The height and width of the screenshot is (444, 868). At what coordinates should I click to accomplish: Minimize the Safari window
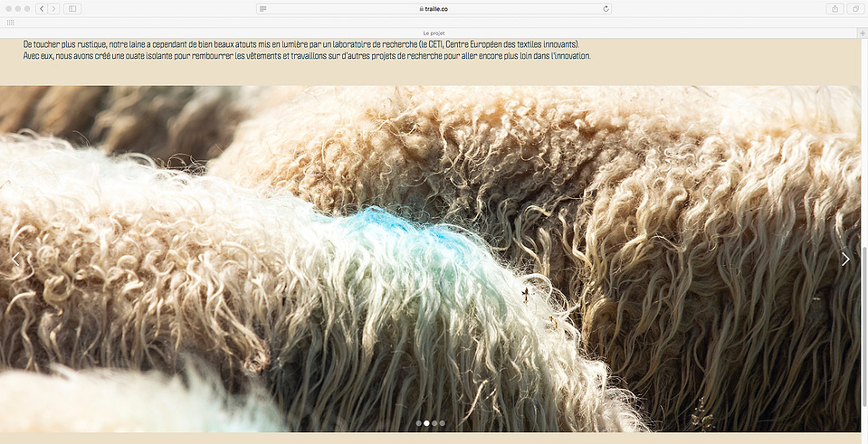pos(18,9)
